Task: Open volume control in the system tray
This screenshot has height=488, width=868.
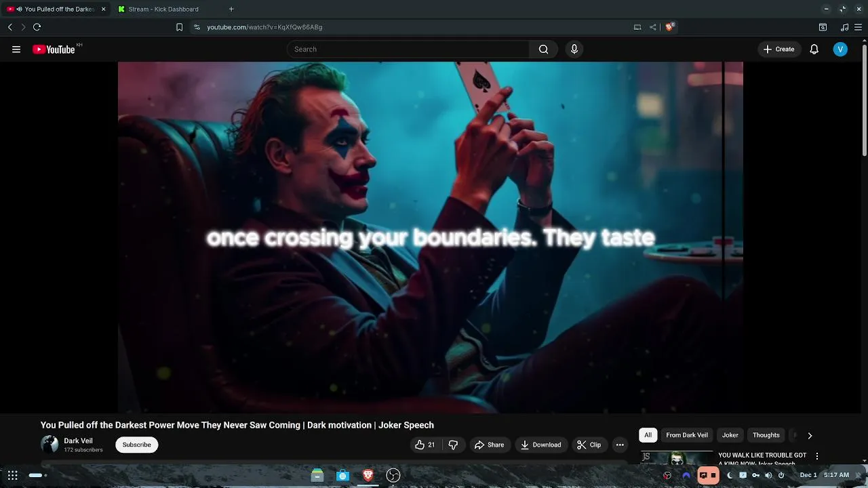Action: pos(768,475)
